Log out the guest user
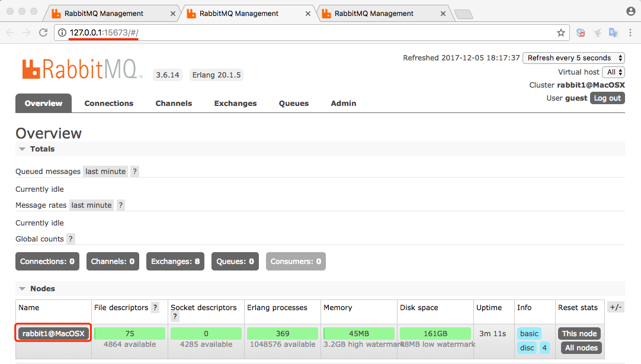This screenshot has height=364, width=641. tap(607, 98)
